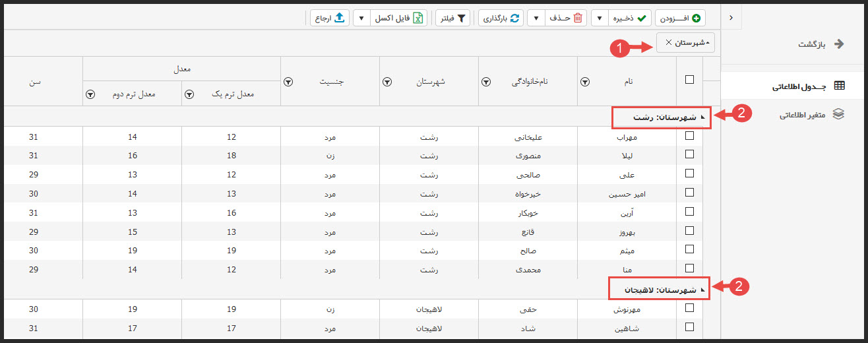This screenshot has width=868, height=343.
Task: Click the funnel فیلتر (filter) button
Action: pyautogui.click(x=453, y=18)
